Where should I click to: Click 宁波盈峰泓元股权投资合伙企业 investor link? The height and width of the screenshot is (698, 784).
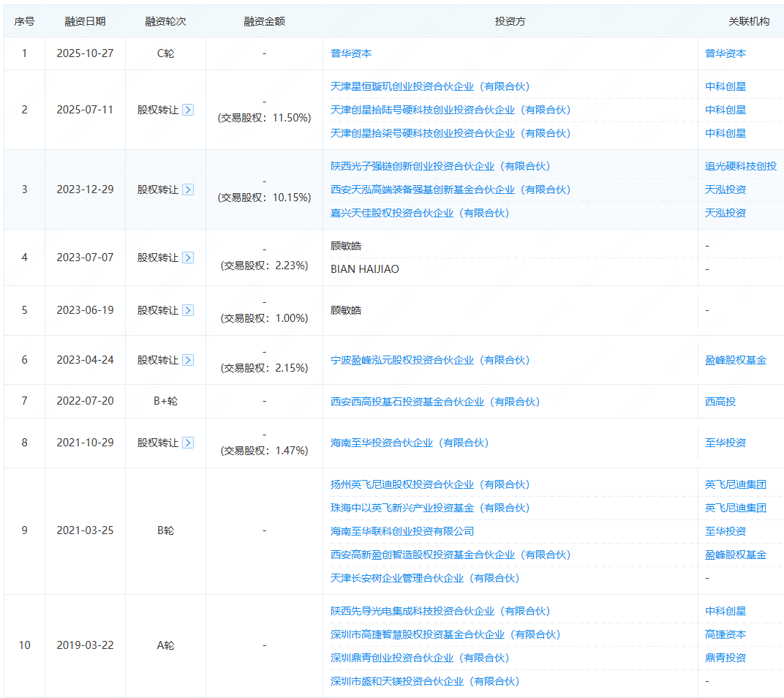tap(429, 360)
